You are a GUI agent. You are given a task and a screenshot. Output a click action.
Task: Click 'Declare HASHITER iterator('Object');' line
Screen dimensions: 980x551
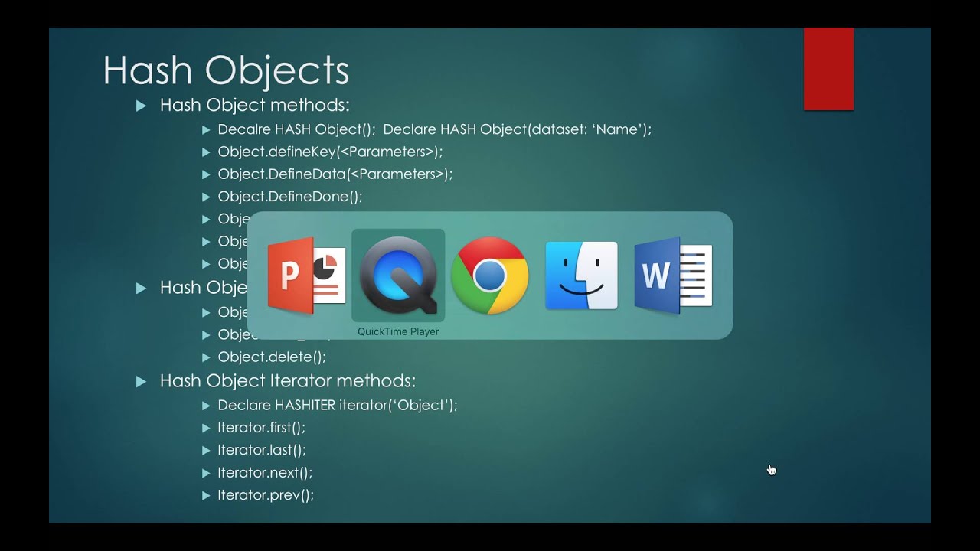click(338, 406)
